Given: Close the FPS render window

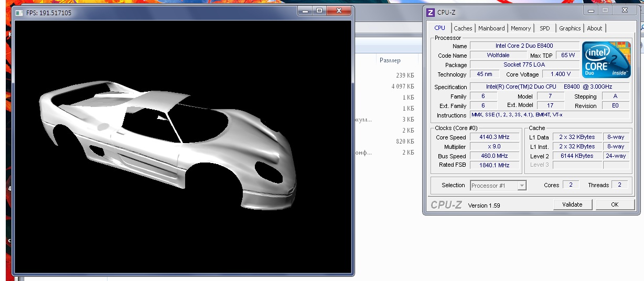Looking at the screenshot, I should 339,10.
